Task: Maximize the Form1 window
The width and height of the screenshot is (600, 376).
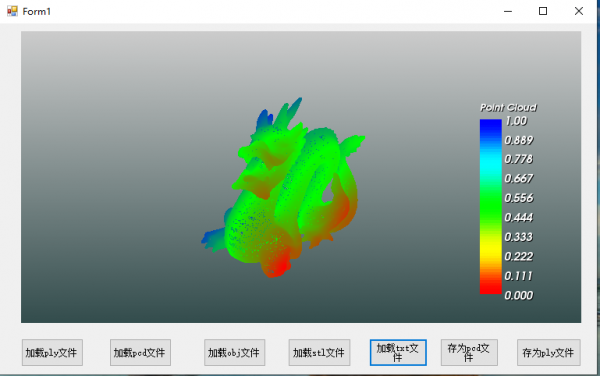Action: coord(543,11)
